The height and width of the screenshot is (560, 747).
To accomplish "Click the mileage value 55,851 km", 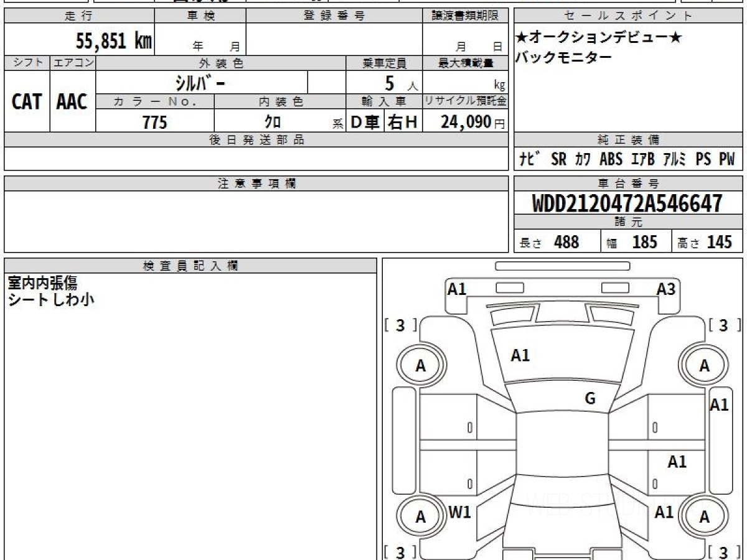I will point(114,42).
